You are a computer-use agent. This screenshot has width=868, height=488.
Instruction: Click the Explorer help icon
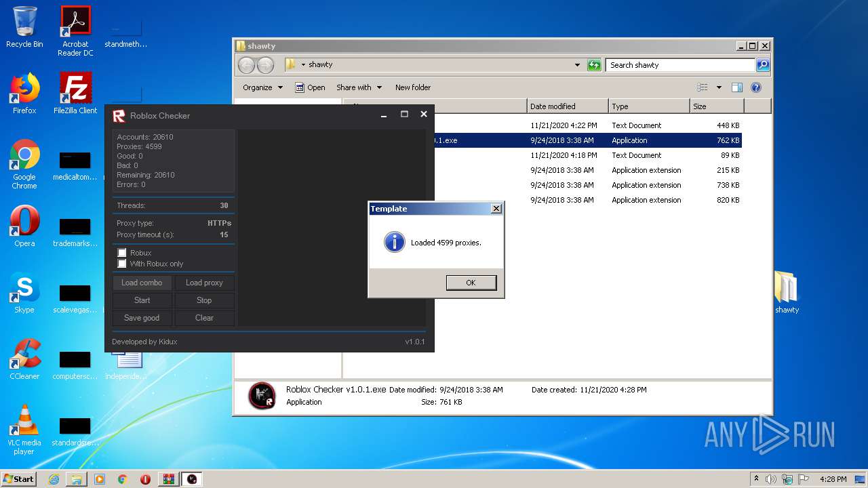[x=756, y=87]
